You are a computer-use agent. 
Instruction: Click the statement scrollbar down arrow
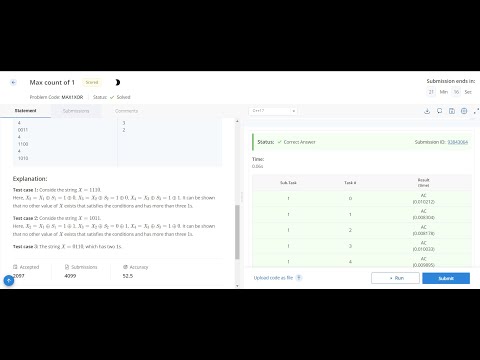tap(237, 286)
